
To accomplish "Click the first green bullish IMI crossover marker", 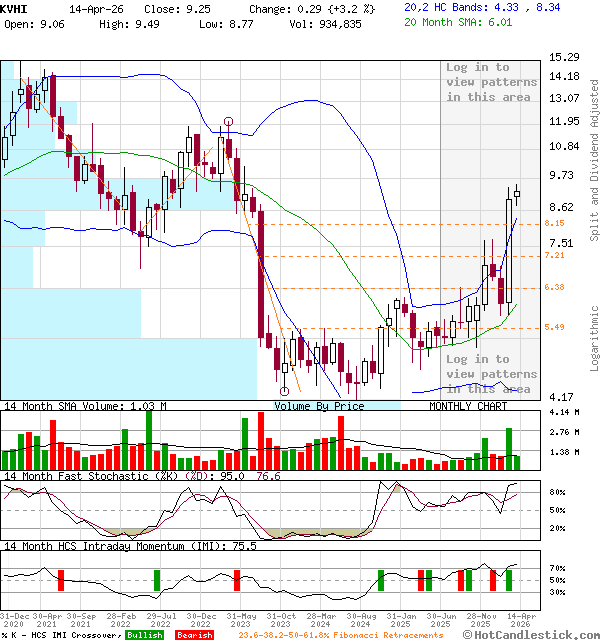I will tap(157, 580).
